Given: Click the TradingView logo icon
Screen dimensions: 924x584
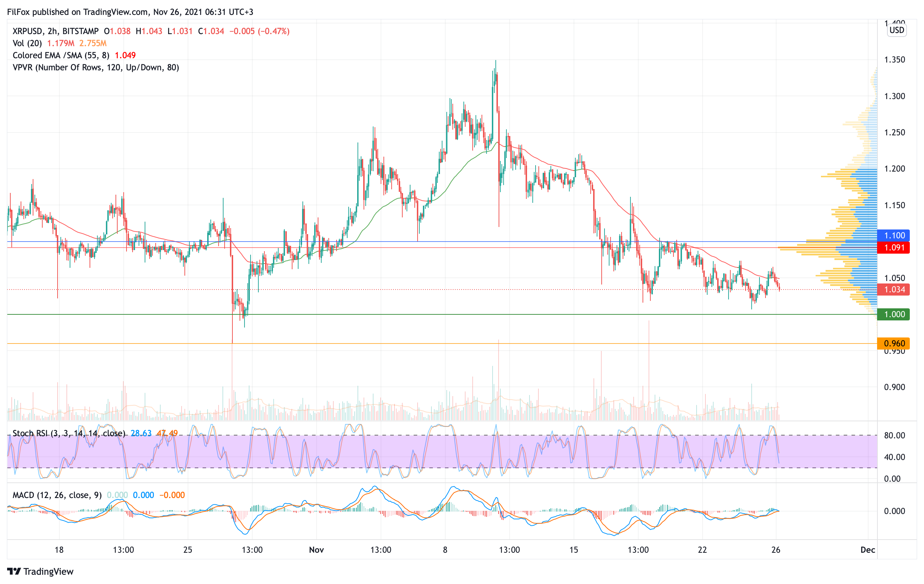Looking at the screenshot, I should tap(14, 571).
